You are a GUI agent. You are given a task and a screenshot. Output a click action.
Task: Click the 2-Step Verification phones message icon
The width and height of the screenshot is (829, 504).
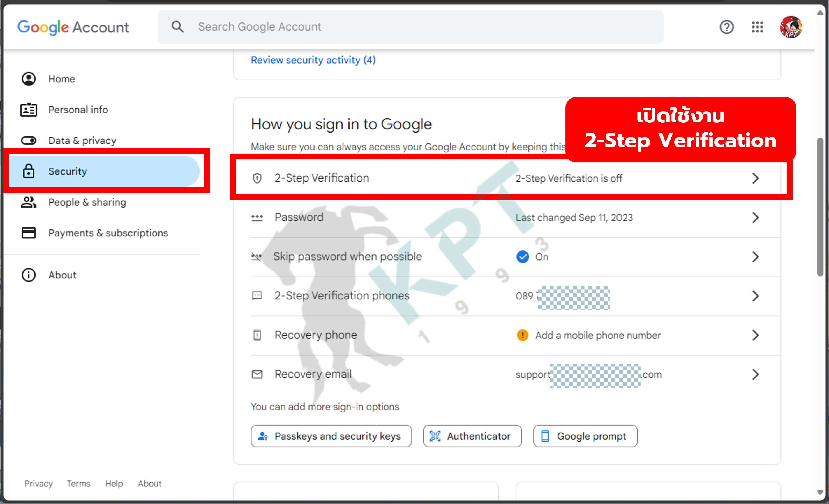tap(257, 296)
